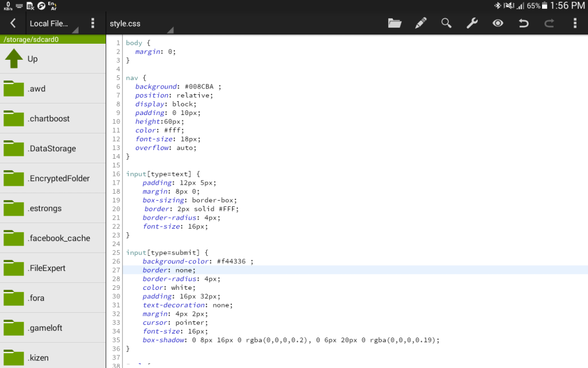Open the .kizen folder
The height and width of the screenshot is (368, 588).
coord(53,355)
